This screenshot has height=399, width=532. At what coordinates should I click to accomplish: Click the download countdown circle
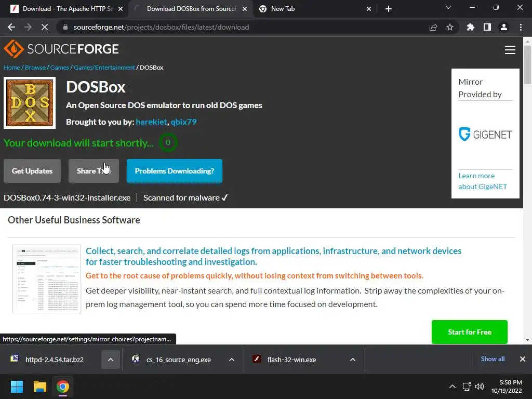pos(168,142)
